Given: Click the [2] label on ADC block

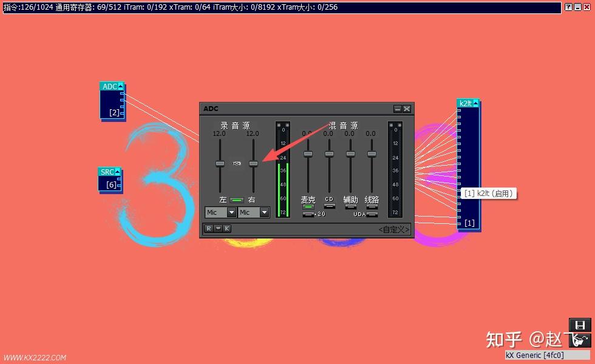Looking at the screenshot, I should [x=114, y=113].
